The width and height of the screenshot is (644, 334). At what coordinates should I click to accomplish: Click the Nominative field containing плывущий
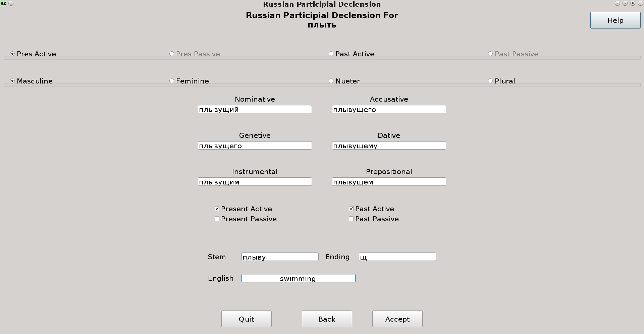(255, 109)
